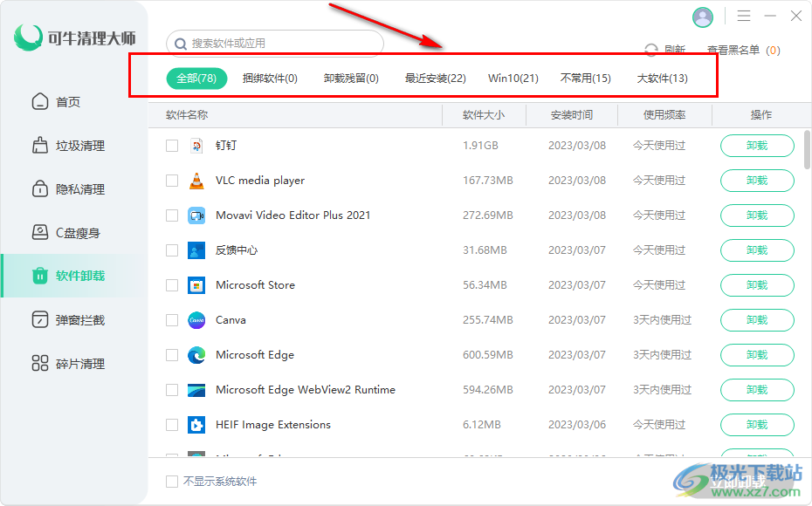This screenshot has width=812, height=506.
Task: Click the user avatar icon
Action: 703,17
